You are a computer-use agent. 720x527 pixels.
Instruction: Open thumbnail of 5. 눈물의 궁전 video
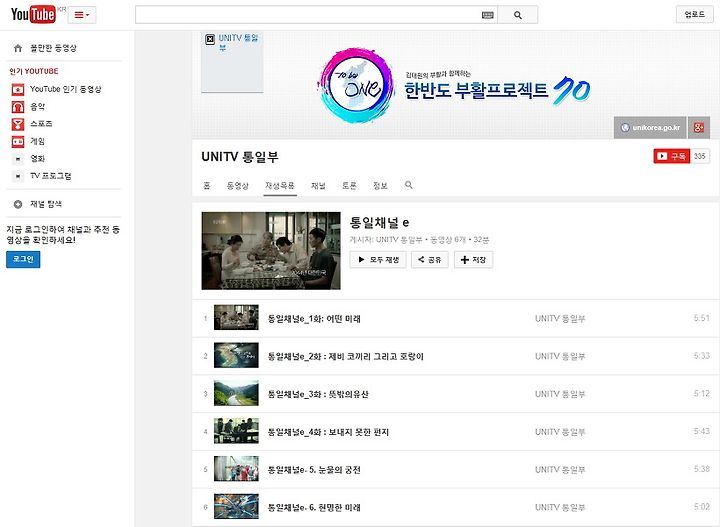point(236,468)
